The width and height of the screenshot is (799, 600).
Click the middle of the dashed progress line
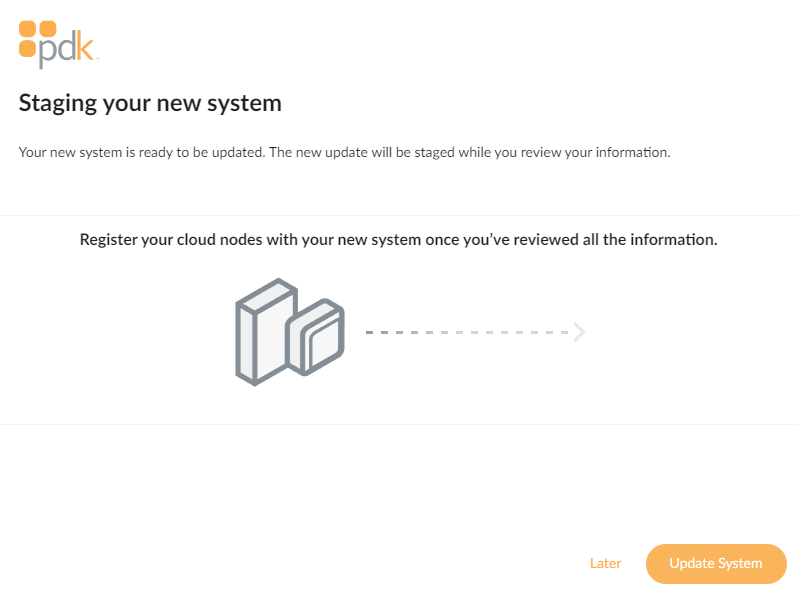[x=467, y=332]
